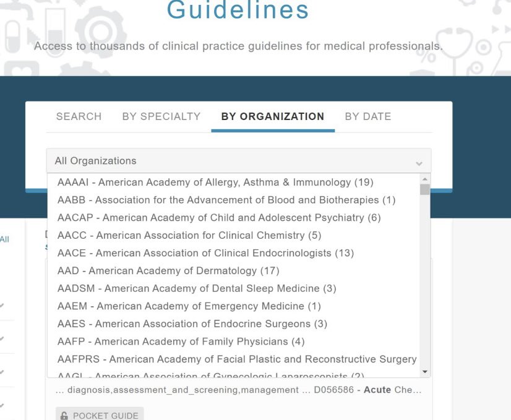Switch to the BY DATE tab
Image resolution: width=511 pixels, height=420 pixels.
tap(368, 117)
